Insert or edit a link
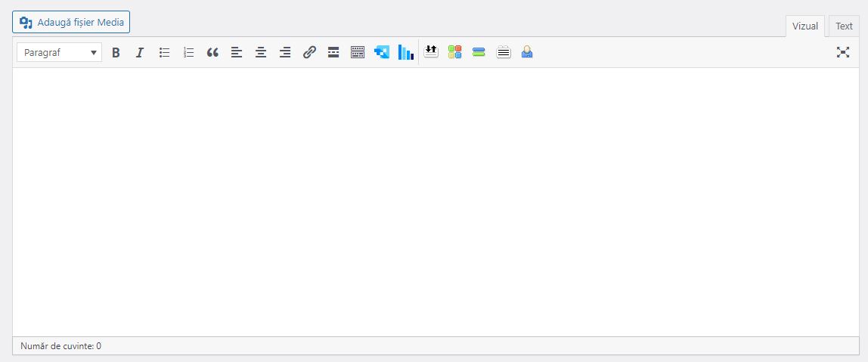 click(309, 53)
